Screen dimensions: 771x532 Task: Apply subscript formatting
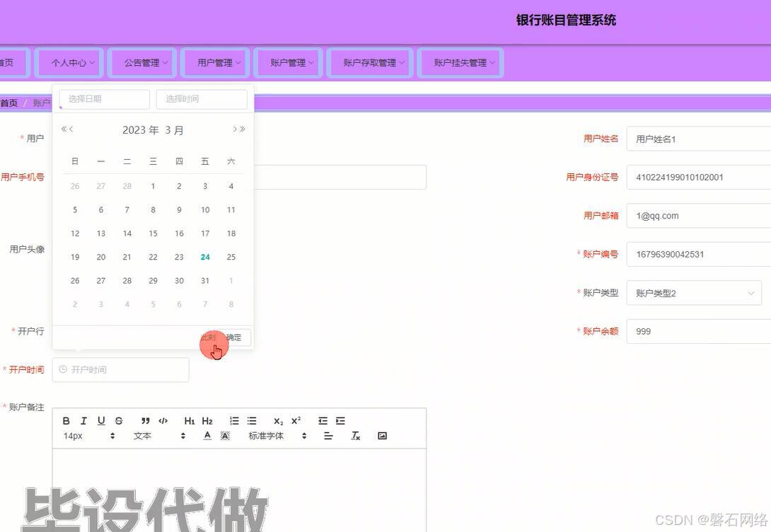coord(277,420)
